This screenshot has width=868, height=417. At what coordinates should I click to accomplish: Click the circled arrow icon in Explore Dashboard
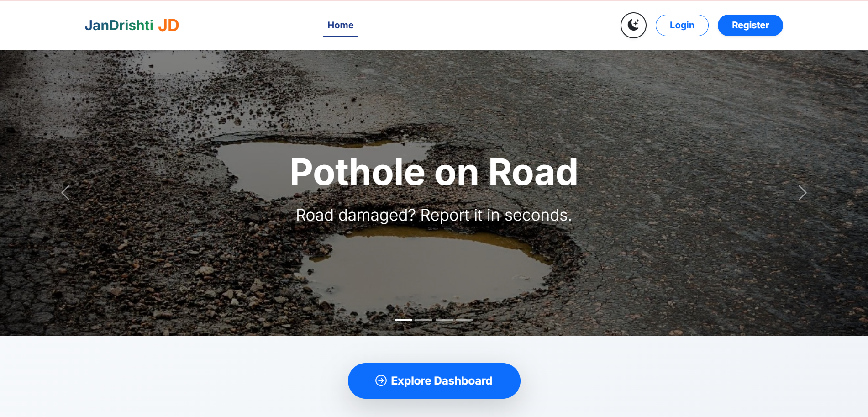point(381,380)
